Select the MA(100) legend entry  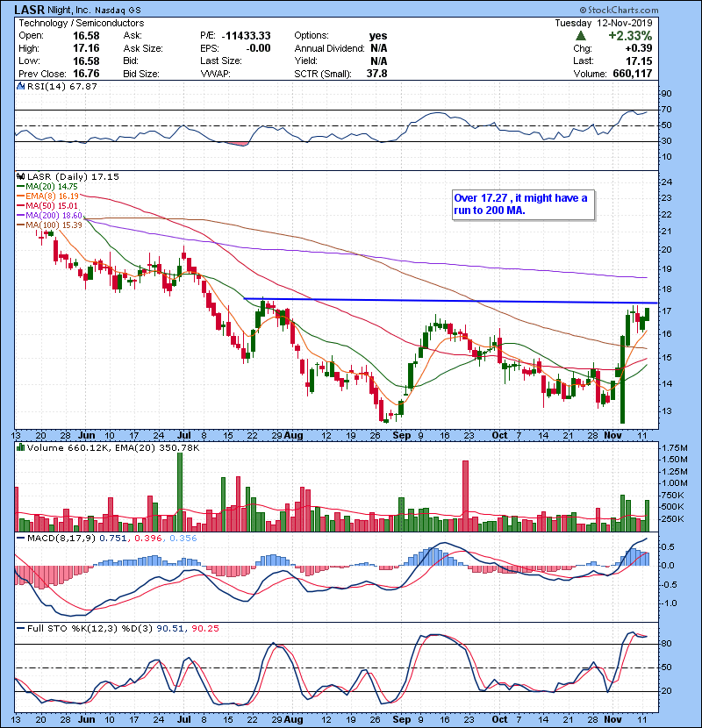(x=47, y=226)
